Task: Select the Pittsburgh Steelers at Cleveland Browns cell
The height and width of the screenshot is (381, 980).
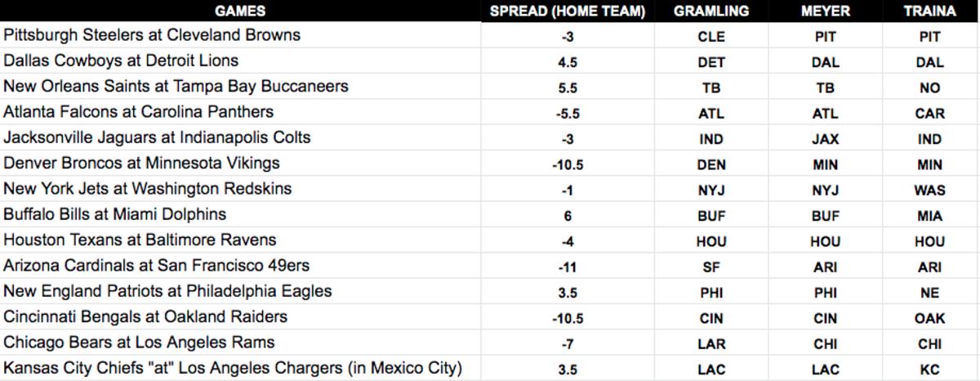Action: tap(152, 36)
